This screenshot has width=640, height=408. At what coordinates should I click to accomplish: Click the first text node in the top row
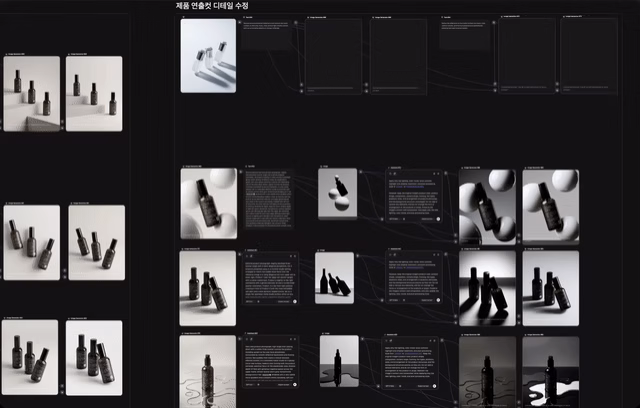[268, 35]
